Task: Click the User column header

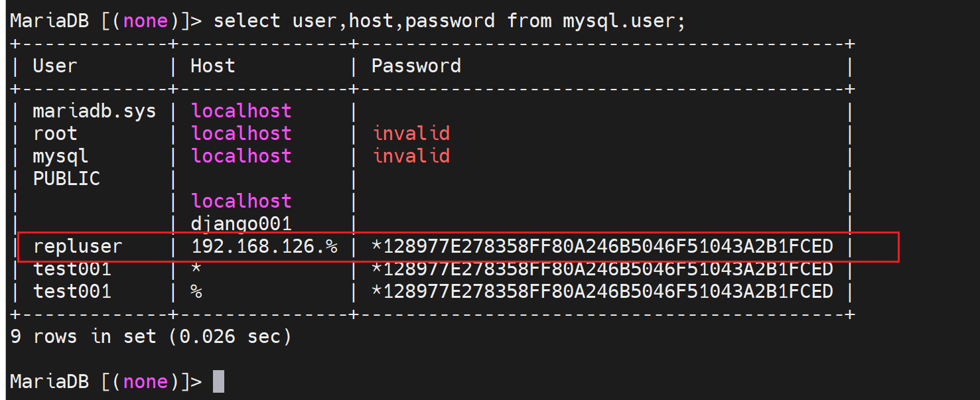Action: tap(55, 66)
